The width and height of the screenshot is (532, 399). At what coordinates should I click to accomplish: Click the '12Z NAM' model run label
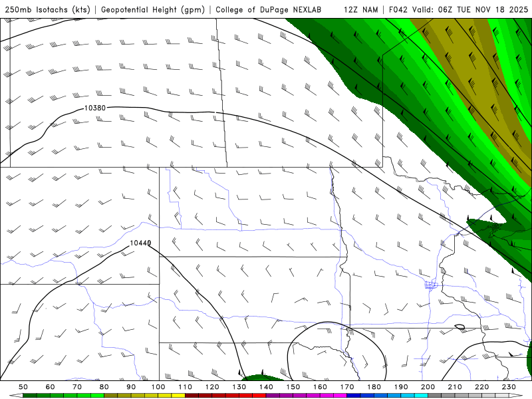click(361, 9)
